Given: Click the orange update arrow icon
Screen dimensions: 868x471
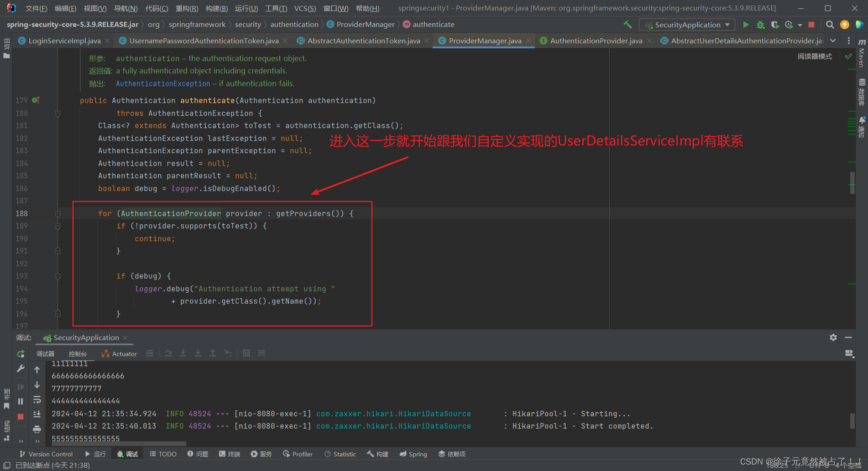Looking at the screenshot, I should click(x=845, y=25).
